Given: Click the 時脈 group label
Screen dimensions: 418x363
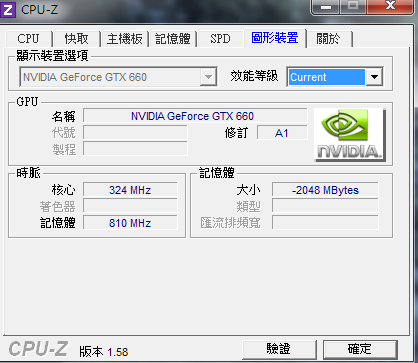Looking at the screenshot, I should click(x=28, y=173).
